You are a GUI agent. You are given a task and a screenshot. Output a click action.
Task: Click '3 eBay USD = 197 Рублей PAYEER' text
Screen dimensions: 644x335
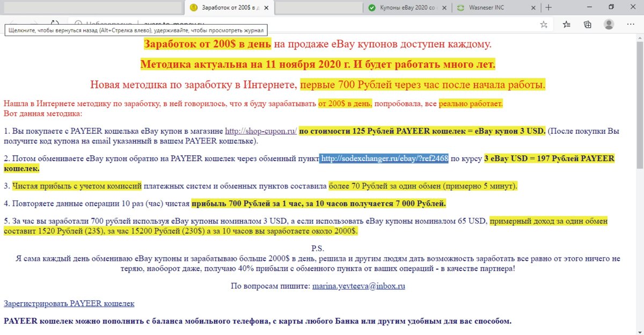point(549,158)
